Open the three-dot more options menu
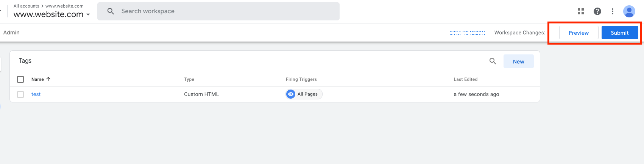Screen dimensions: 644x164 [x=613, y=11]
